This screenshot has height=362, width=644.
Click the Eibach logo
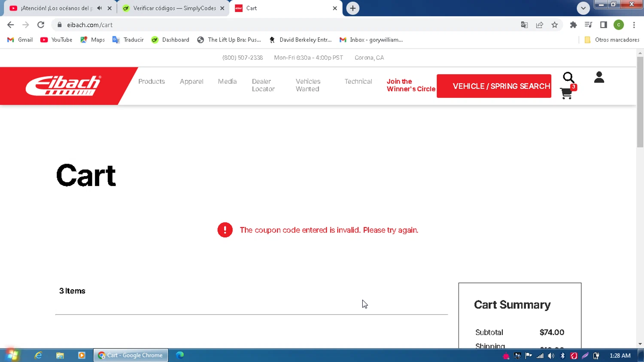coord(63,85)
